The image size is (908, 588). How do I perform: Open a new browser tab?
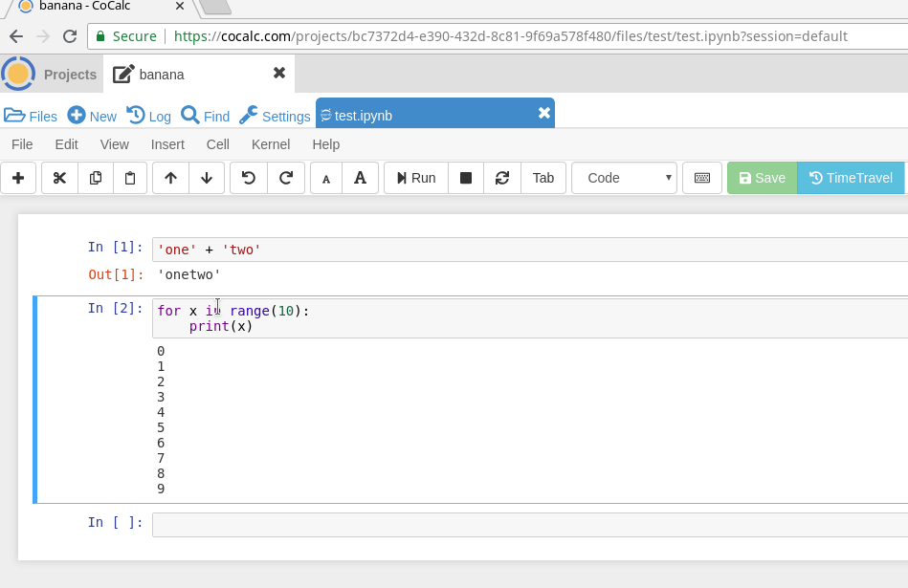tap(215, 7)
